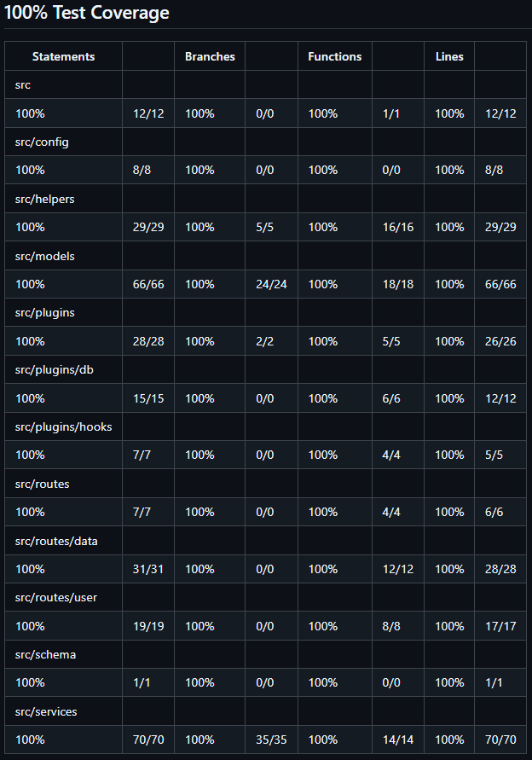
Task: Click the 24/24 branches count cell
Action: coord(271,284)
